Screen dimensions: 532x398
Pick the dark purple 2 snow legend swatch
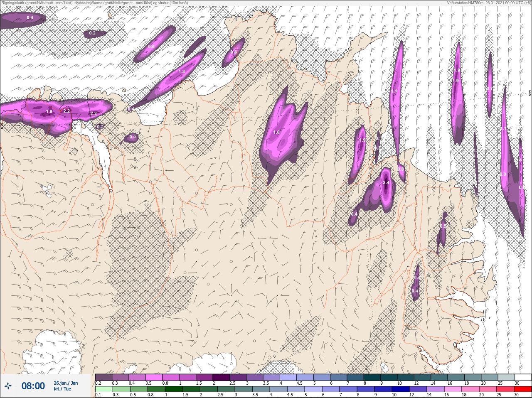222,377
